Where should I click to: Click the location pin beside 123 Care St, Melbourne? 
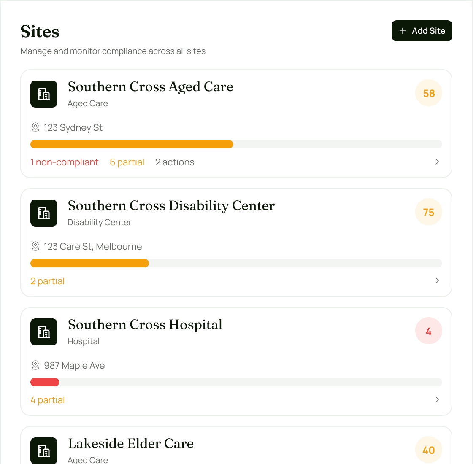coord(35,246)
